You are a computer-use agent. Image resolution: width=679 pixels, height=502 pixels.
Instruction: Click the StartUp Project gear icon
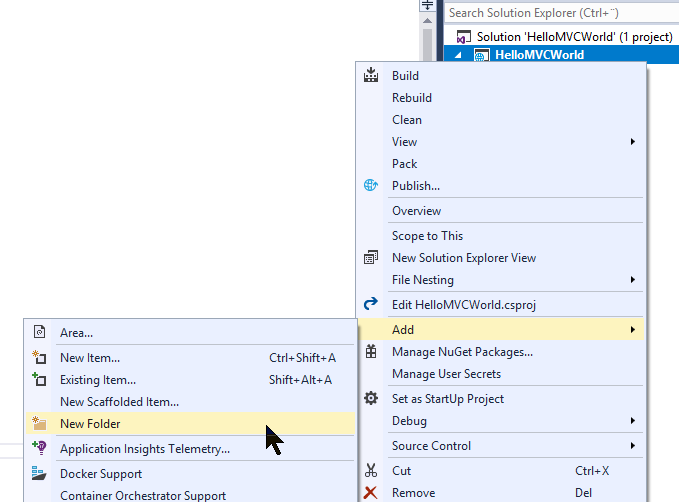tap(371, 398)
